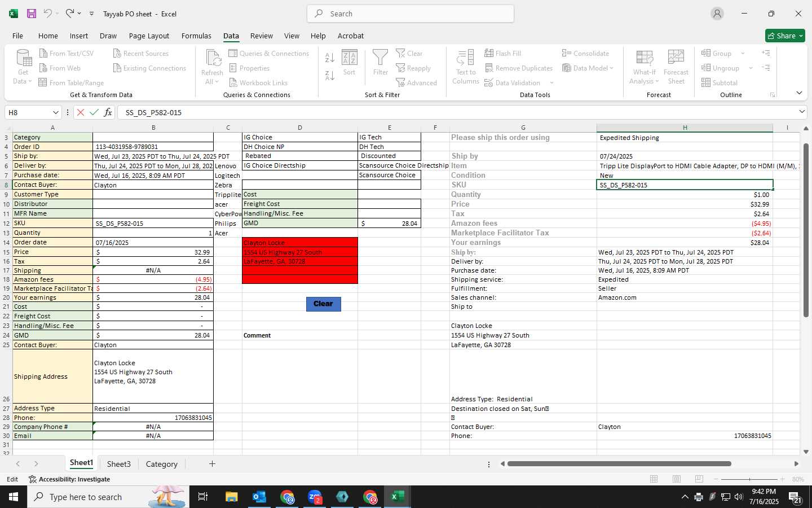Click Refresh All icon
This screenshot has height=508, width=812.
tap(212, 67)
